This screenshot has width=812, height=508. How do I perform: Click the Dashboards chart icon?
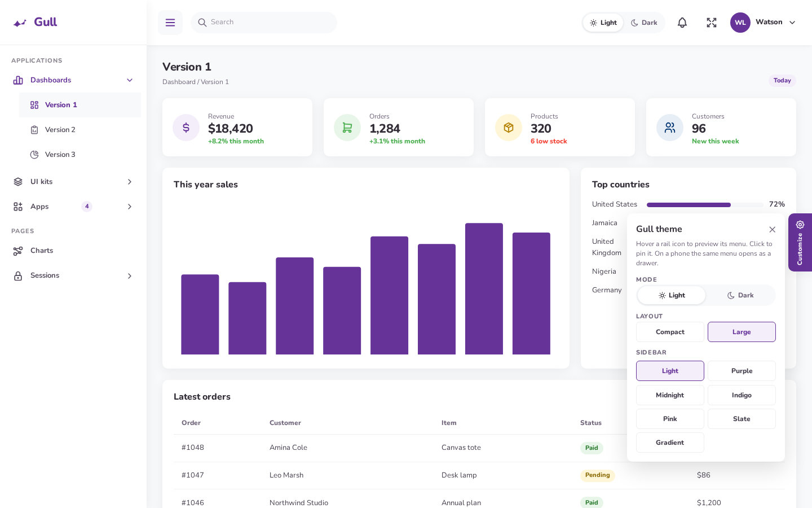point(18,80)
